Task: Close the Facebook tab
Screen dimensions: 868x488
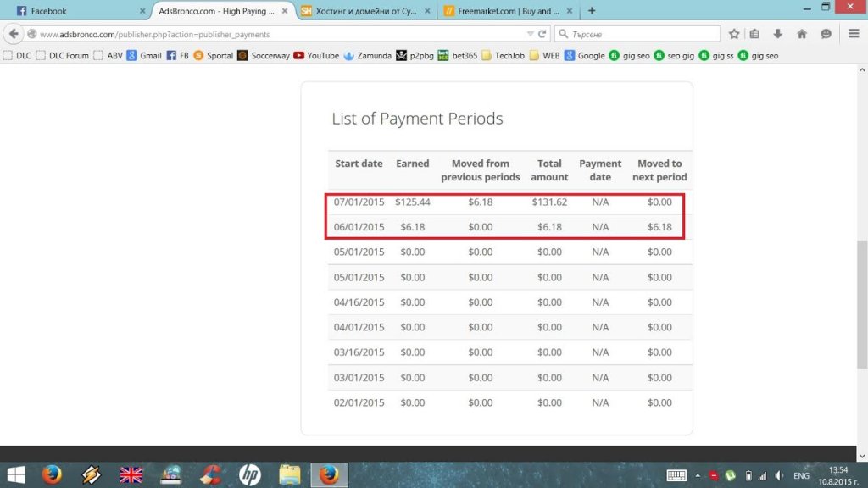Action: click(142, 11)
